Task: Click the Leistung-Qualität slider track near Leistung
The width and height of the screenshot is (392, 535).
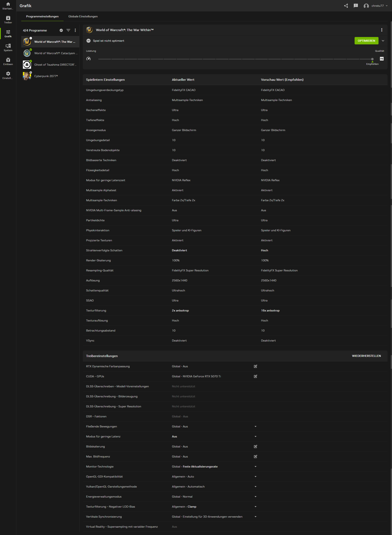Action: coord(104,59)
